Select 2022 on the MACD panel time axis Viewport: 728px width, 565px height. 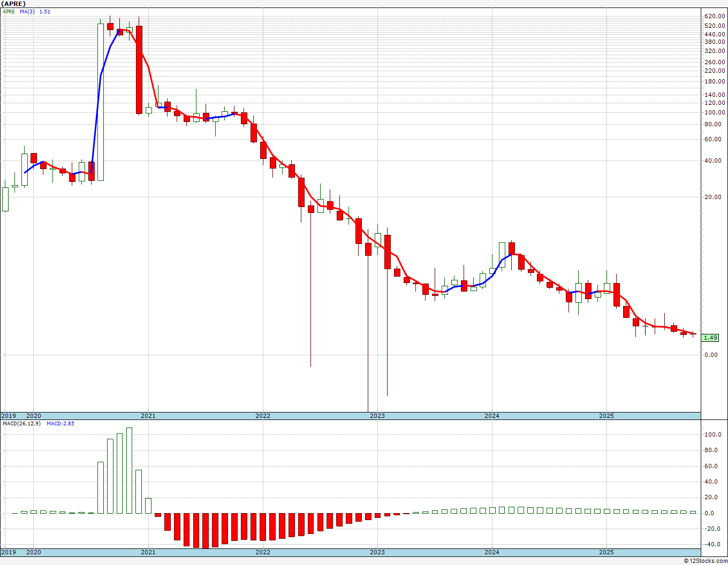click(263, 552)
